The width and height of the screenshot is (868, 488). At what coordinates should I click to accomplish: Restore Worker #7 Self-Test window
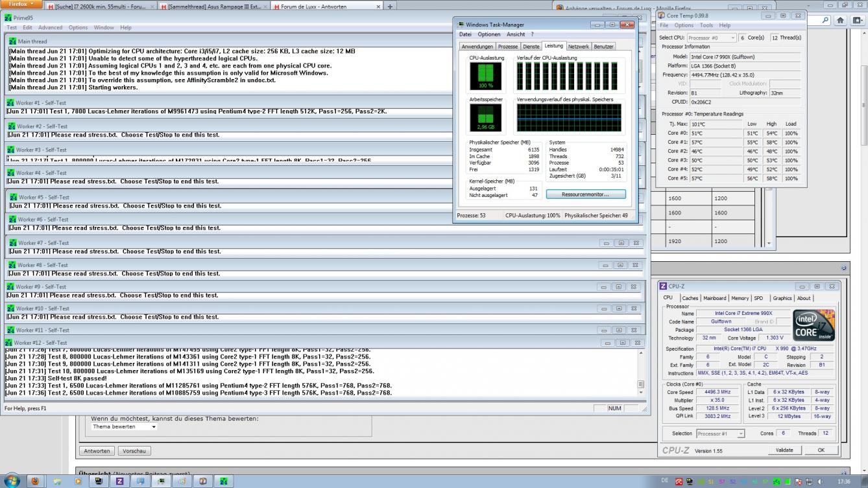point(621,243)
